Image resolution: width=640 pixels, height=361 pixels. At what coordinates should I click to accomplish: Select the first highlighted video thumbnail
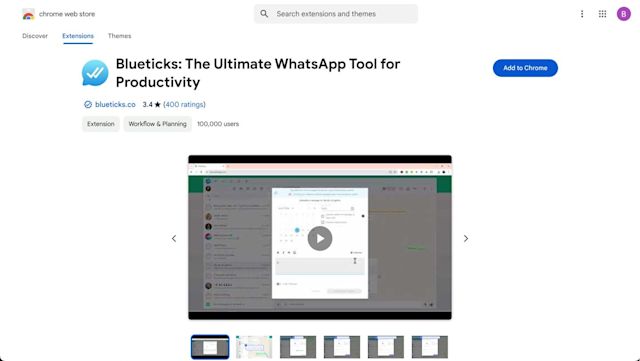[210, 347]
